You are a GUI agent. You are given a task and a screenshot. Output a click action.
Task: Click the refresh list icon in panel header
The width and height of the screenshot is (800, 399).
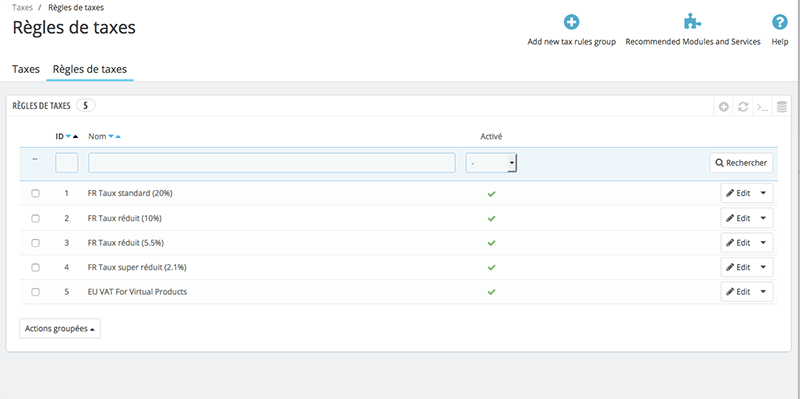click(x=743, y=107)
